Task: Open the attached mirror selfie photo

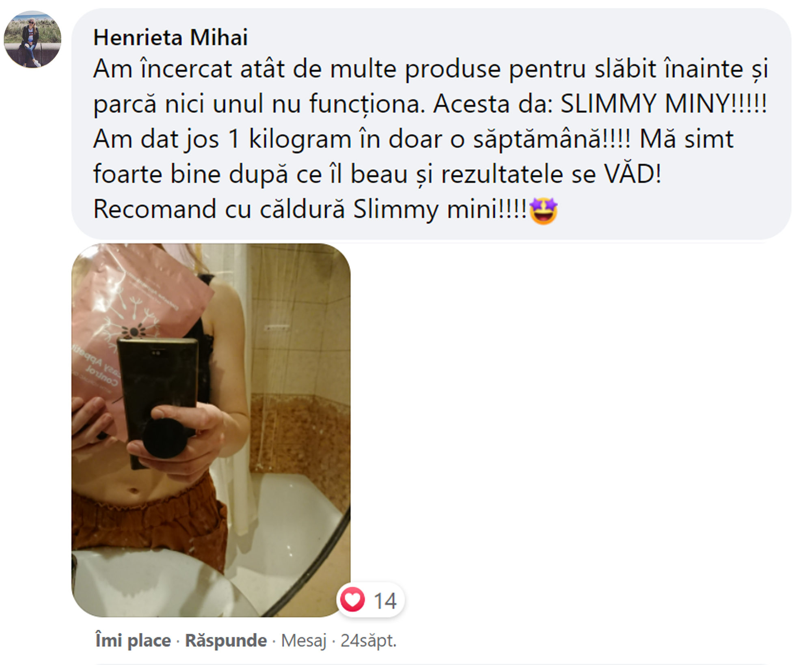Action: tap(211, 430)
